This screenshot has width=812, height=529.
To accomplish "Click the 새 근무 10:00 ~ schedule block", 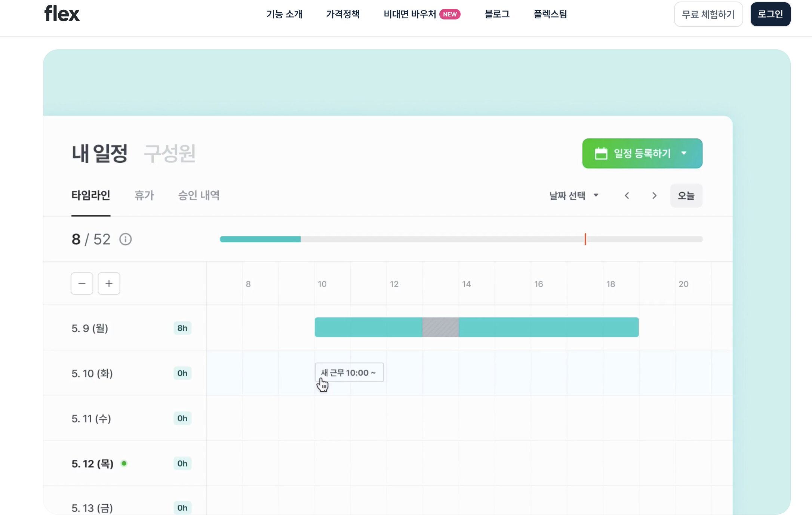I will click(x=349, y=373).
